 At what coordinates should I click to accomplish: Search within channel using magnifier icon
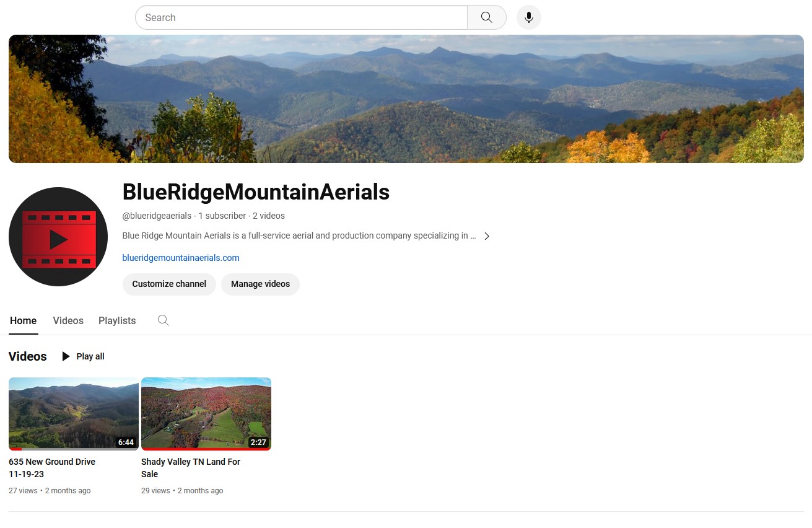coord(164,320)
